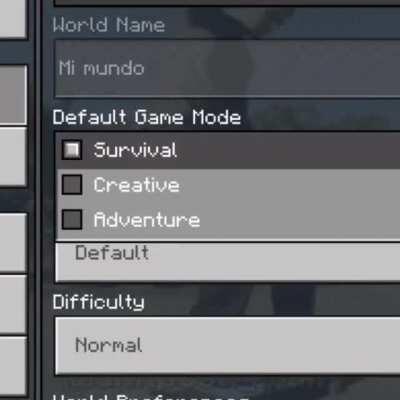The width and height of the screenshot is (400, 400).
Task: Click the World Name field containing Mi mundo
Action: point(228,69)
